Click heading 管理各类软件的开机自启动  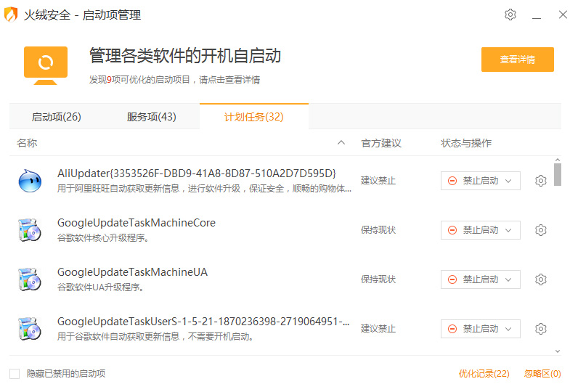[185, 56]
